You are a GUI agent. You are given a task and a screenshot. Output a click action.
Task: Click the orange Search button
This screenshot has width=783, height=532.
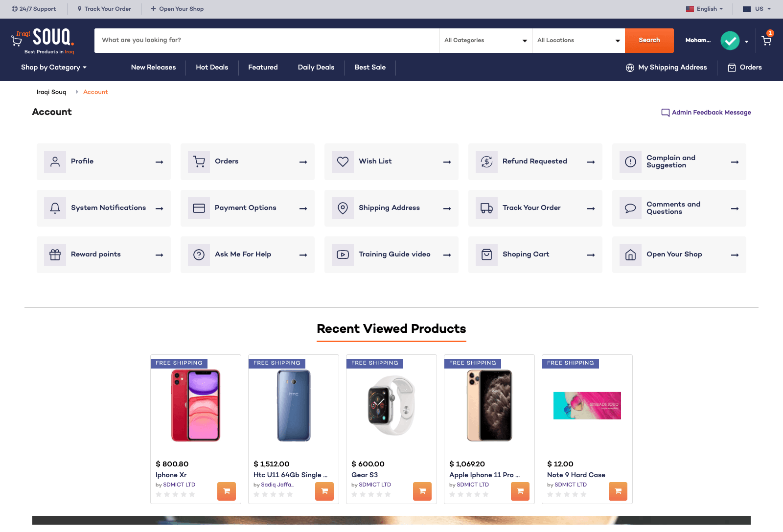coord(649,41)
